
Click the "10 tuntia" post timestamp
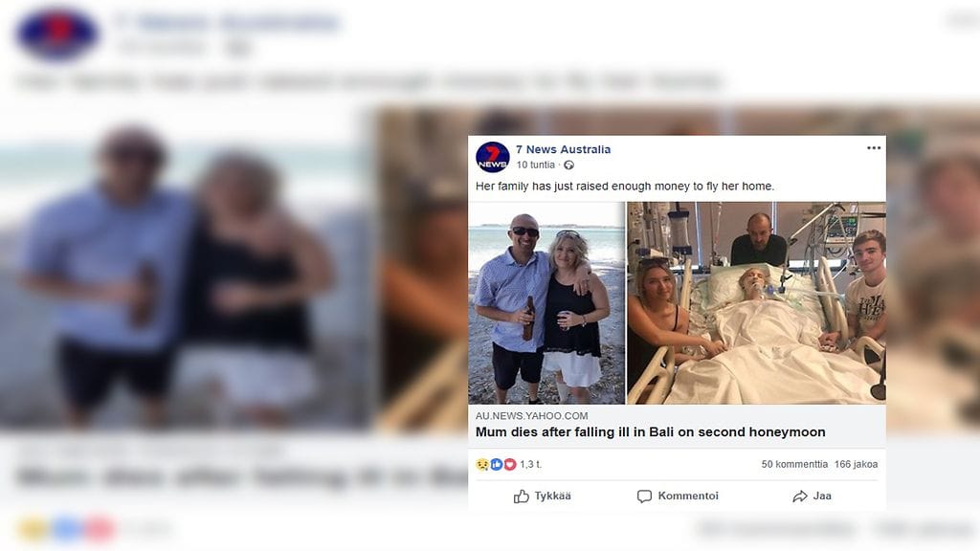coord(536,165)
